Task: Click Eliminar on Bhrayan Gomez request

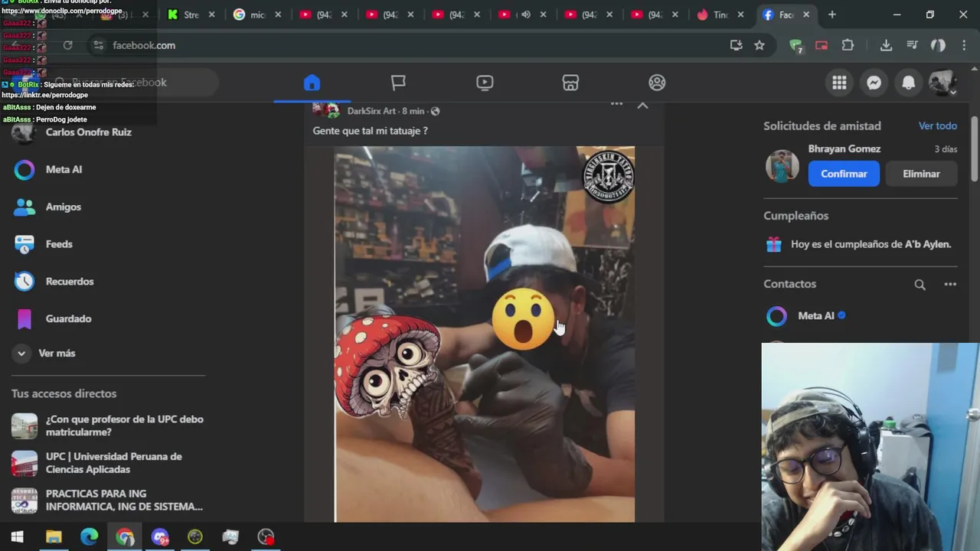Action: (x=921, y=174)
